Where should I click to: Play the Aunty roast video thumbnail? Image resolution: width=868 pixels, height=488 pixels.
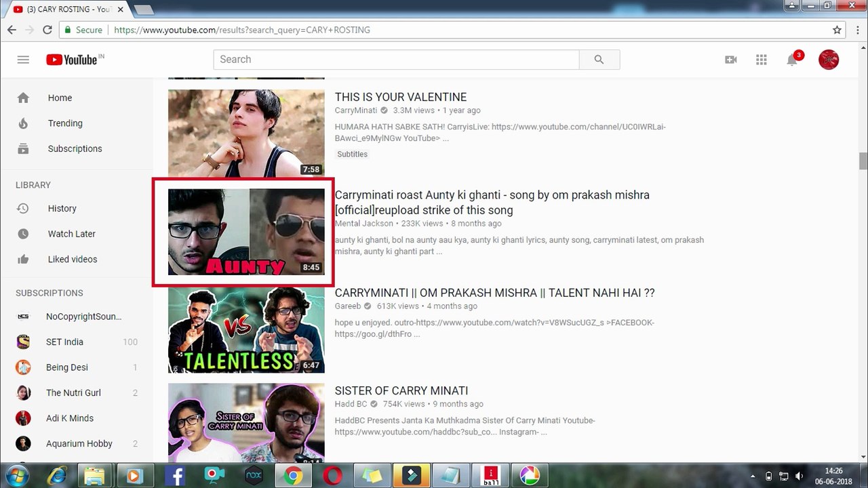[x=246, y=232]
